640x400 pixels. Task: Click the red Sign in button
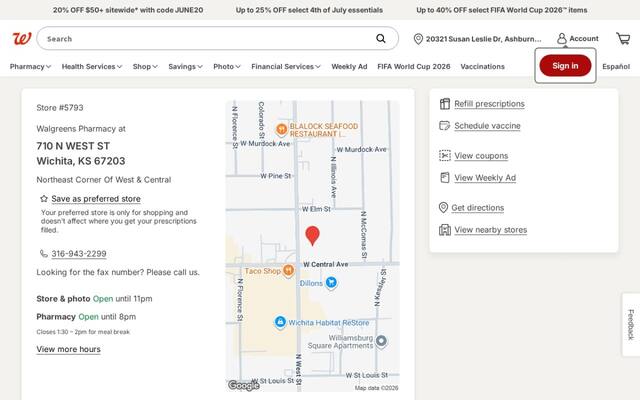pos(565,66)
